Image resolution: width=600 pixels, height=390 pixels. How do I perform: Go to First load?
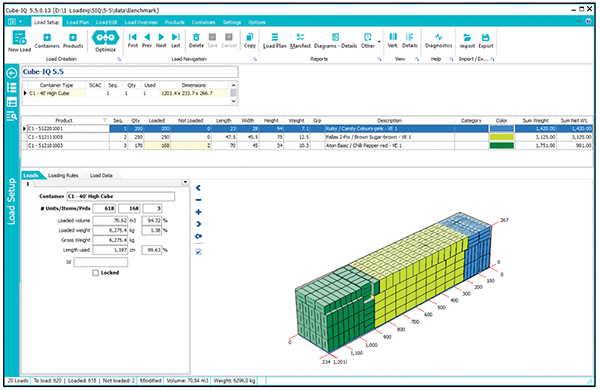pos(132,41)
